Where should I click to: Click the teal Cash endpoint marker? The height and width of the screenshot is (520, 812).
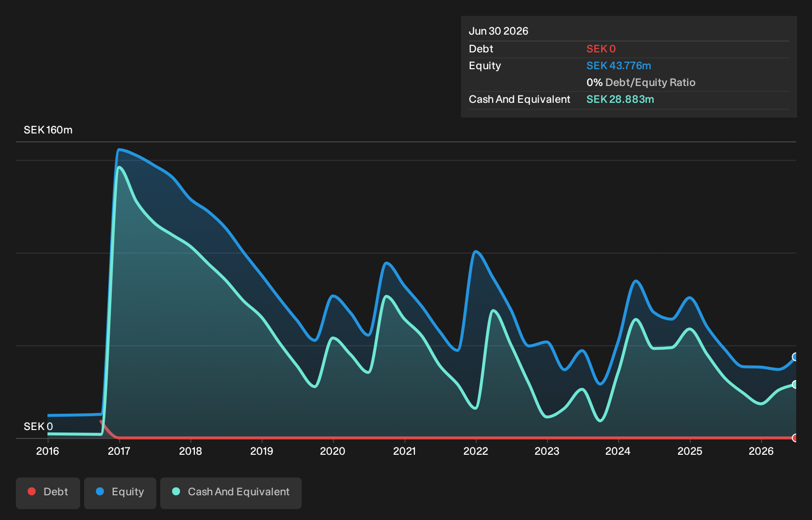pyautogui.click(x=795, y=385)
